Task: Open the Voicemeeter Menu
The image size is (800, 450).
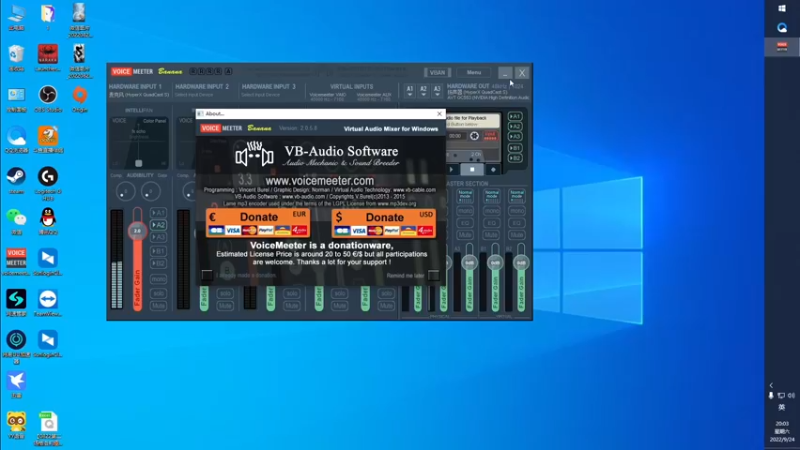Action: pos(474,72)
